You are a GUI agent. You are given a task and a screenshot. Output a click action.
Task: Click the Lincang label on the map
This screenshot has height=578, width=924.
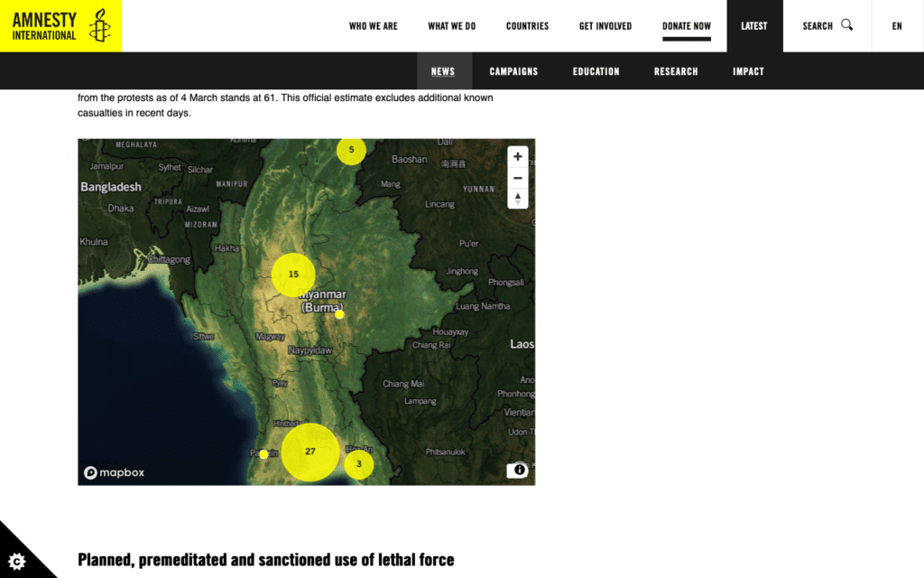(x=439, y=204)
